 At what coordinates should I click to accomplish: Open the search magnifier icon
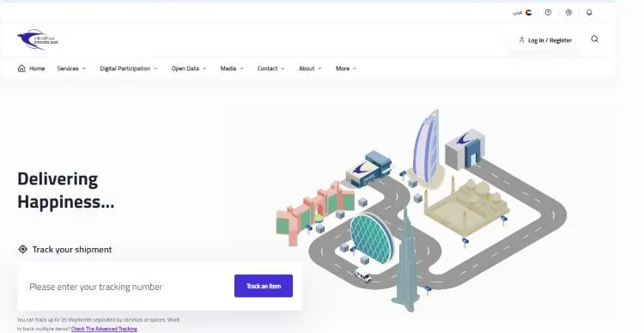point(594,39)
